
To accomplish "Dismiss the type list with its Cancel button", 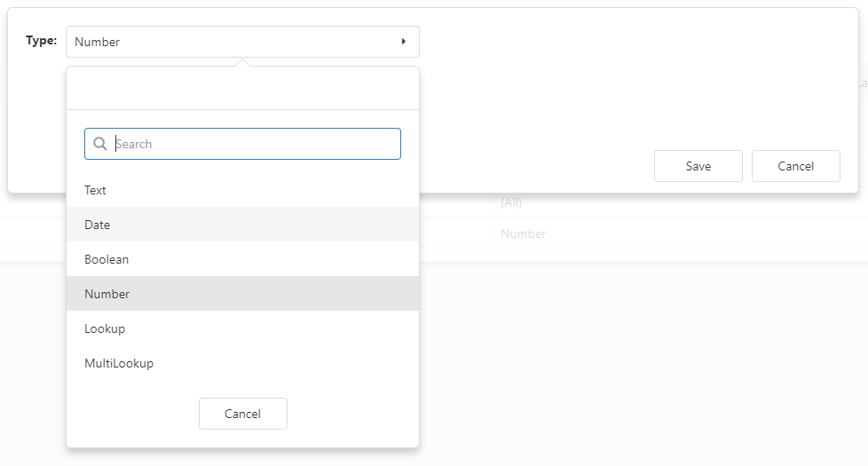I will point(243,414).
